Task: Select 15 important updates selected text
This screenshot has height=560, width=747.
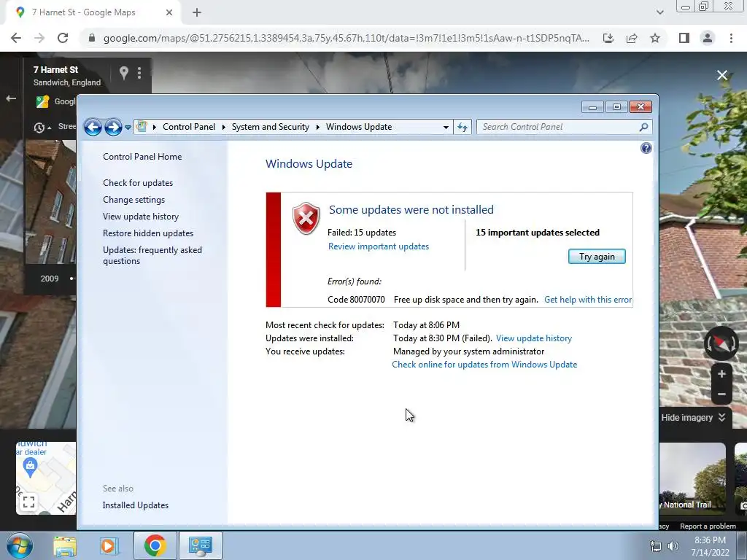Action: [x=538, y=233]
